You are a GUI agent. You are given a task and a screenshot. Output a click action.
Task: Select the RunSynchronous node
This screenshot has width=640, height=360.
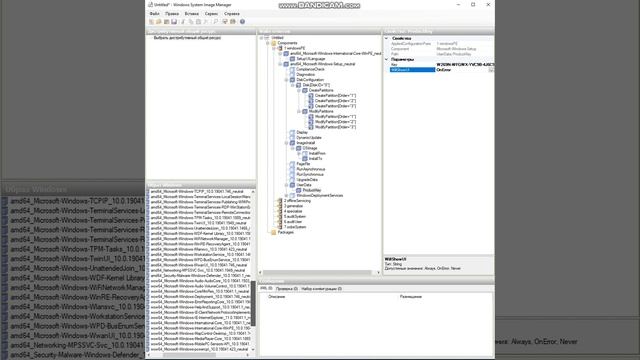pyautogui.click(x=311, y=175)
